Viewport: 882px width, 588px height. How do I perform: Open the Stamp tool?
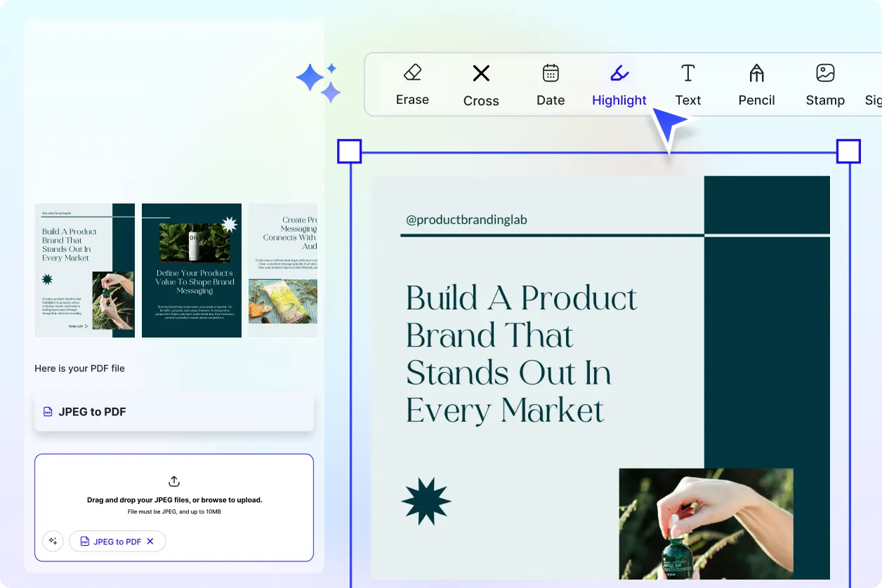[x=824, y=83]
